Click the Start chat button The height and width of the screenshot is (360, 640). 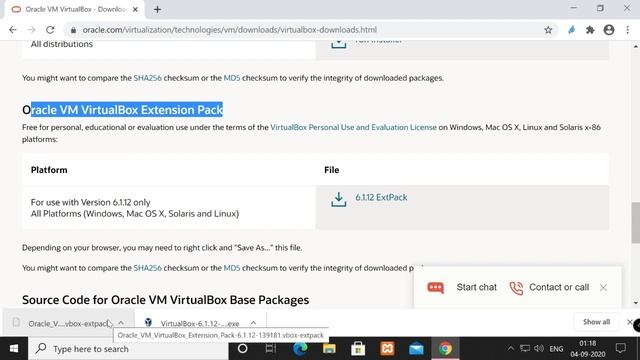click(x=476, y=287)
